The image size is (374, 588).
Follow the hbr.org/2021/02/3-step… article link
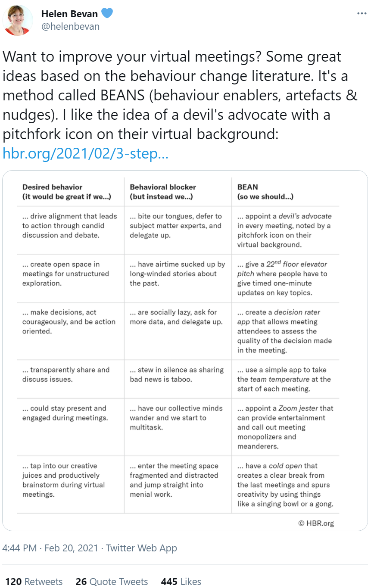(85, 153)
